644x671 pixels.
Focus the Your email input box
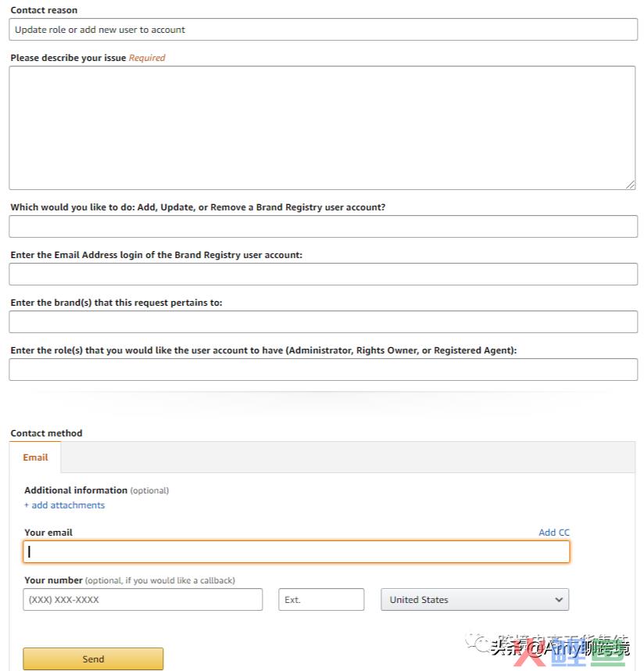click(296, 551)
